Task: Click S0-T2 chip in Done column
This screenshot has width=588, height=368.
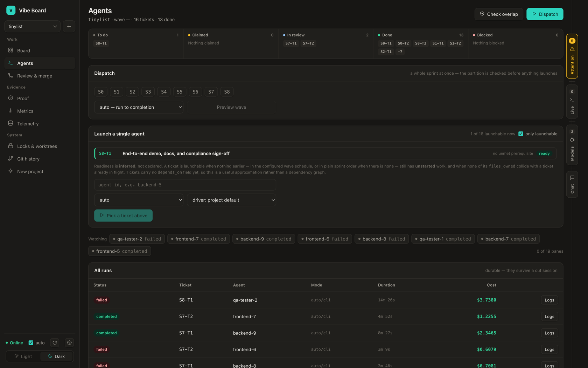Action: [x=403, y=43]
